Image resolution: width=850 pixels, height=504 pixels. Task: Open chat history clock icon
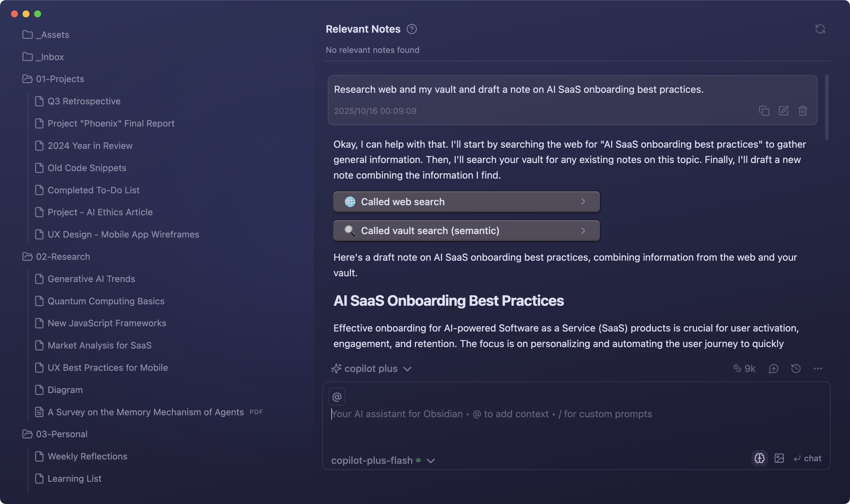tap(796, 368)
